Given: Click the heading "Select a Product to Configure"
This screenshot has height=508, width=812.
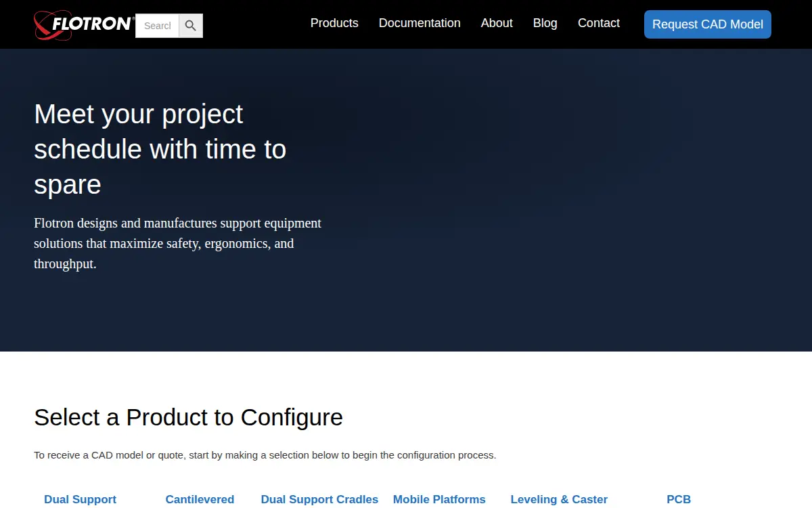Looking at the screenshot, I should (188, 417).
